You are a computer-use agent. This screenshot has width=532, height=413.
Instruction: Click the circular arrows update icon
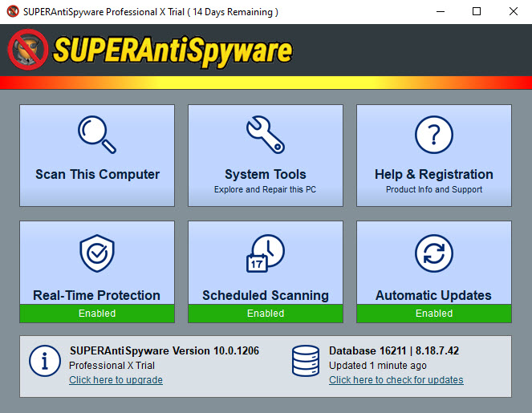434,253
